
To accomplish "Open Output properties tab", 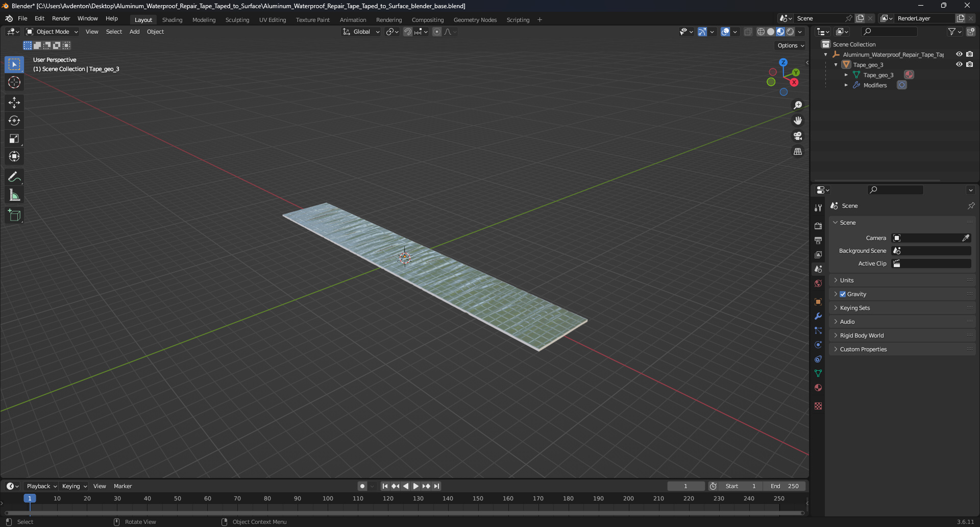I will [x=818, y=240].
